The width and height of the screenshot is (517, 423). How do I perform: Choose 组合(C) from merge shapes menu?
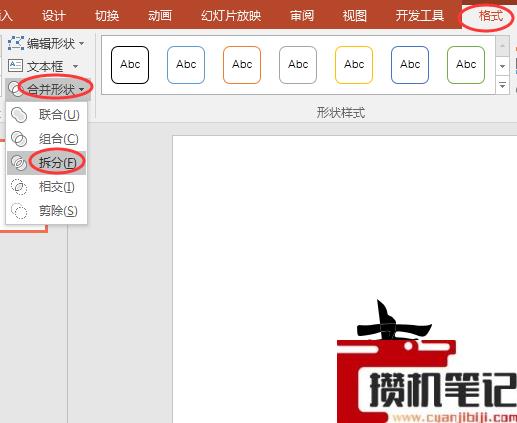[46, 139]
